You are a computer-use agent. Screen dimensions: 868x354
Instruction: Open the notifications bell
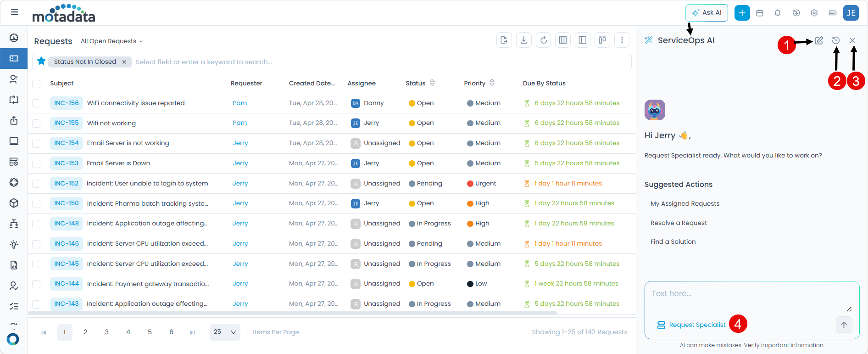(x=778, y=13)
